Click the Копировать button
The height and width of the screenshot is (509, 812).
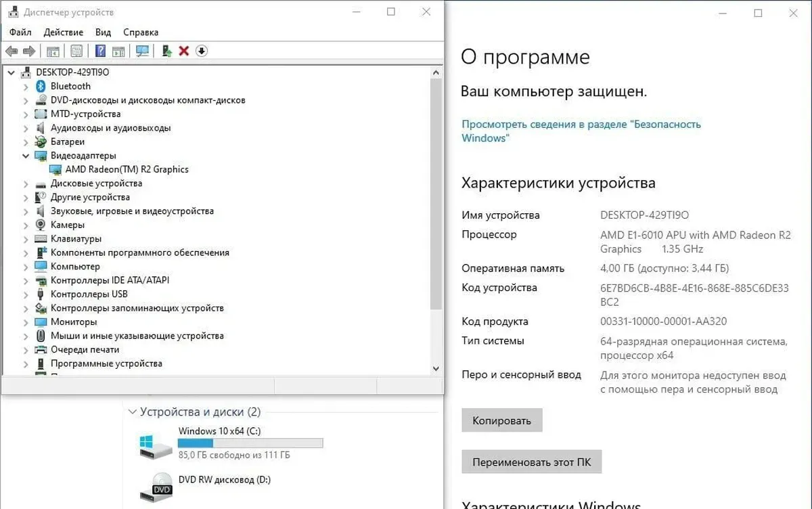click(x=501, y=420)
